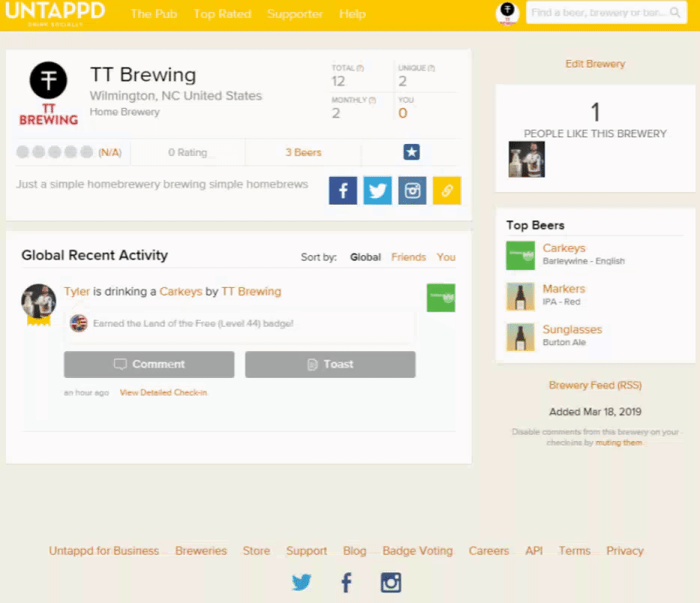Viewport: 700px width, 603px height.
Task: Open the user profile avatar in header
Action: (507, 13)
